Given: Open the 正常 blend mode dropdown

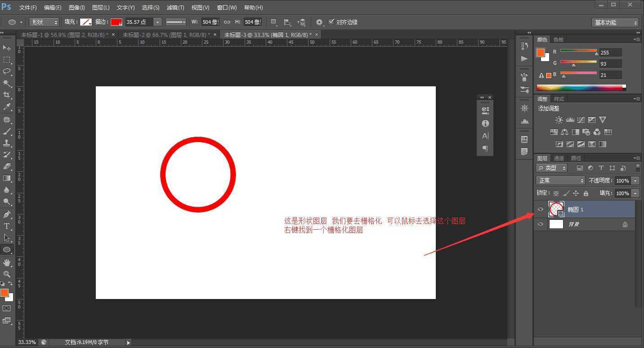Looking at the screenshot, I should coord(560,180).
